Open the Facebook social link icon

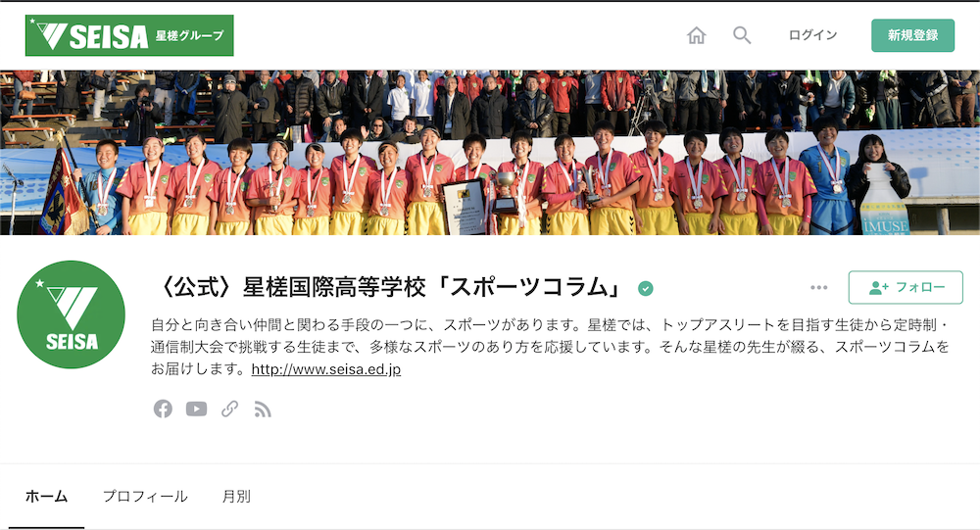click(163, 409)
